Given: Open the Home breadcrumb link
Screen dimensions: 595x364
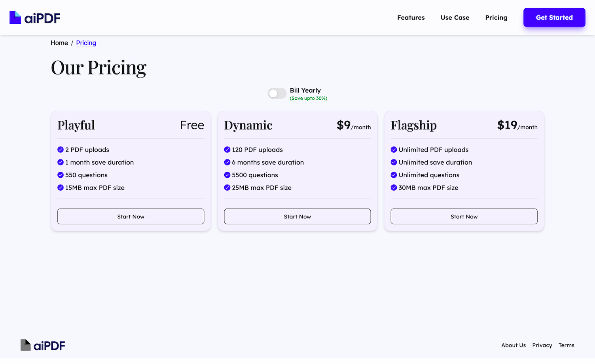Looking at the screenshot, I should tap(59, 43).
